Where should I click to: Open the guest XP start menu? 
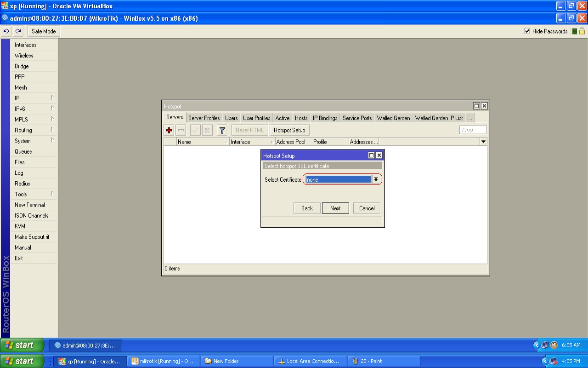click(22, 345)
